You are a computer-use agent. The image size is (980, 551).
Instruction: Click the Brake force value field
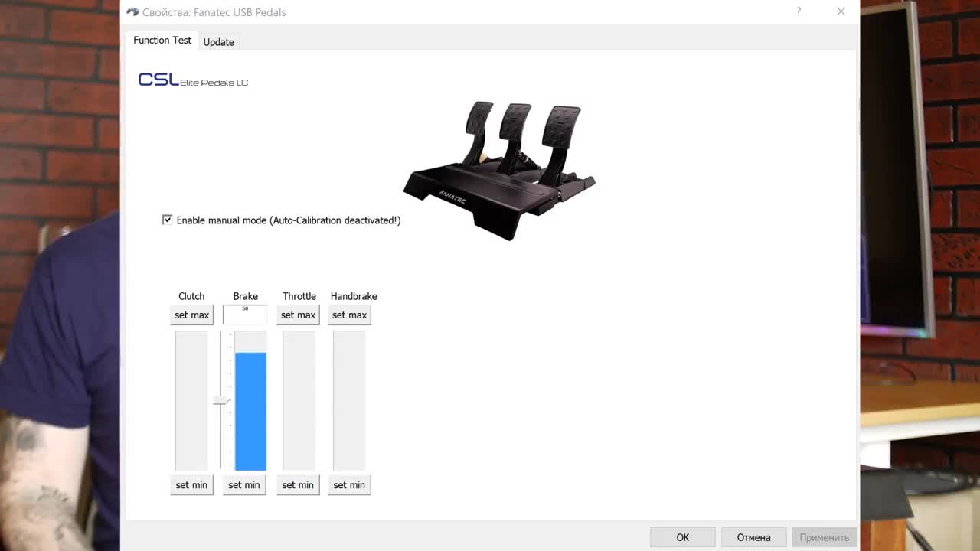pyautogui.click(x=245, y=315)
